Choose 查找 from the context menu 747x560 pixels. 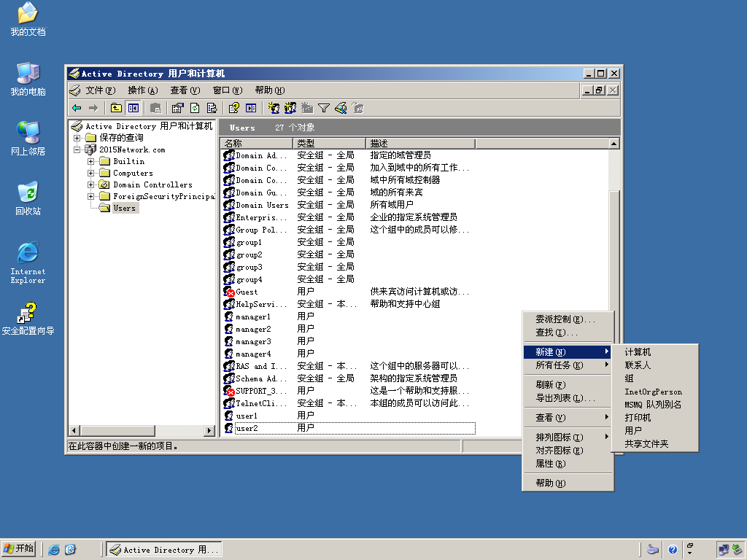point(567,332)
